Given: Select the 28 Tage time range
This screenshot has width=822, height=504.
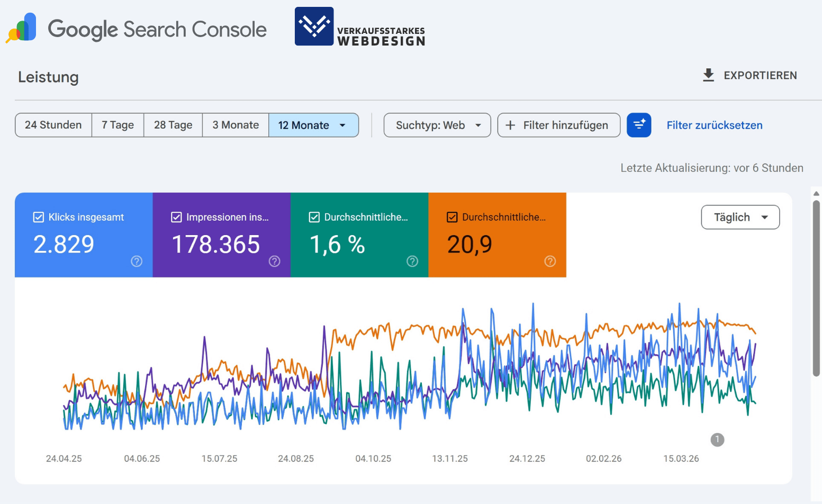Looking at the screenshot, I should tap(173, 125).
